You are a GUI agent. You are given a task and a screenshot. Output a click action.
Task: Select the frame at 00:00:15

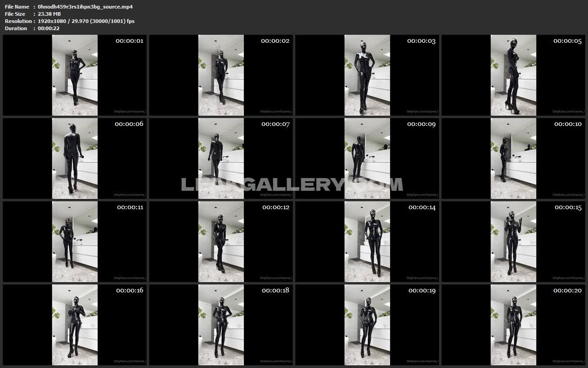[513, 242]
